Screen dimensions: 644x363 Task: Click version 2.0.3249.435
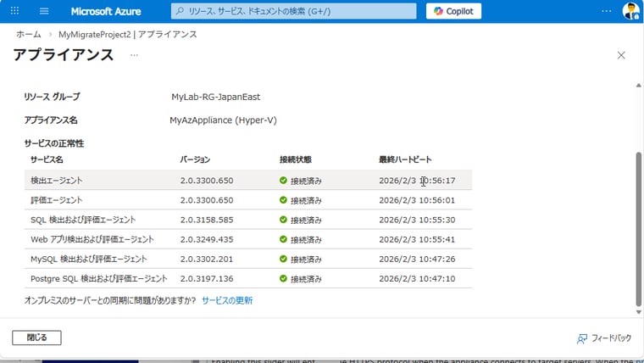[x=207, y=240]
